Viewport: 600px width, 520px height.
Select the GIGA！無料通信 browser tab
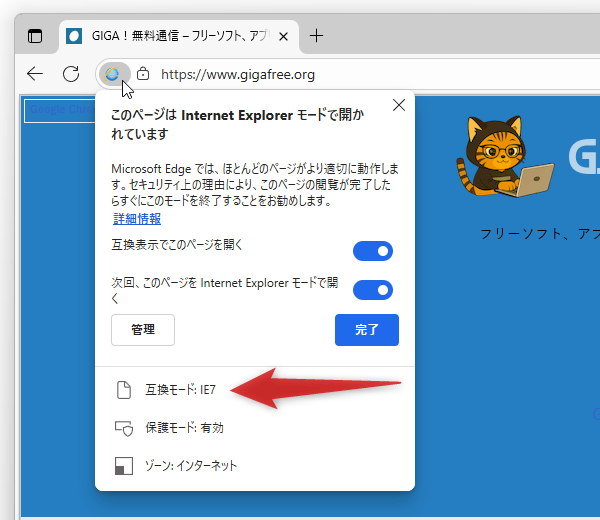170,36
